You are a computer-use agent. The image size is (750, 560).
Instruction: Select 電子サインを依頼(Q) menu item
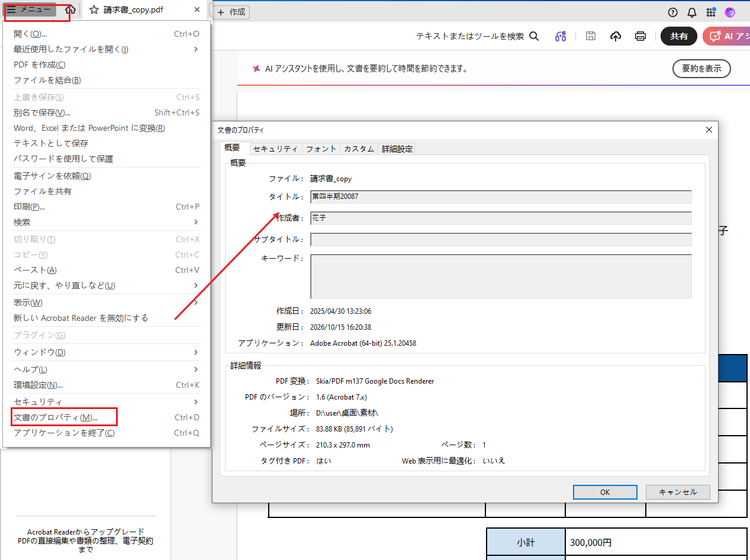(x=107, y=176)
